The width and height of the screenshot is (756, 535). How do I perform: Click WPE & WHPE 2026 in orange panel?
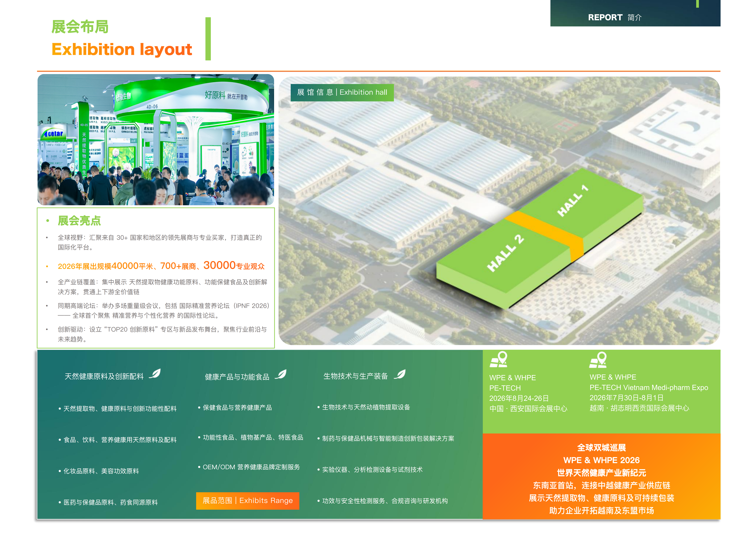602,460
